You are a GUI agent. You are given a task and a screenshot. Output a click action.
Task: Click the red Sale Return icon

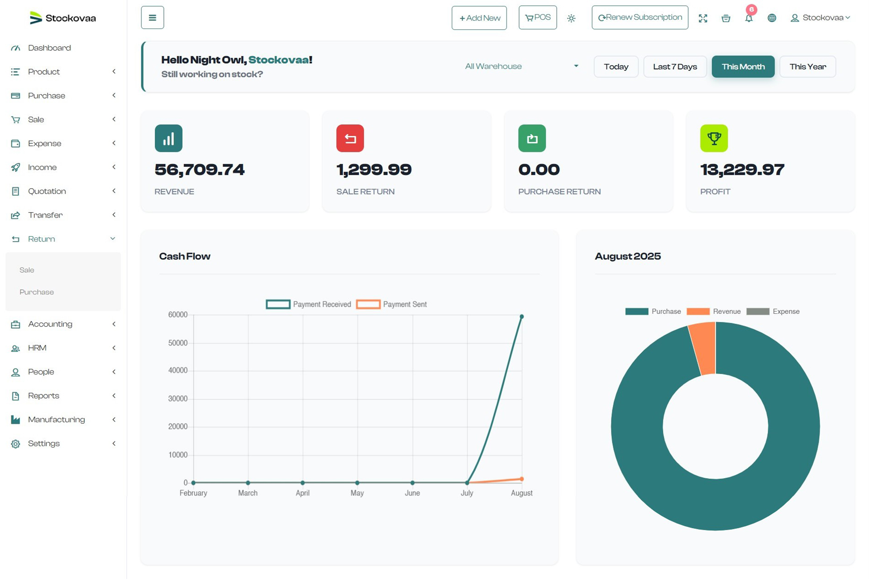pyautogui.click(x=350, y=138)
